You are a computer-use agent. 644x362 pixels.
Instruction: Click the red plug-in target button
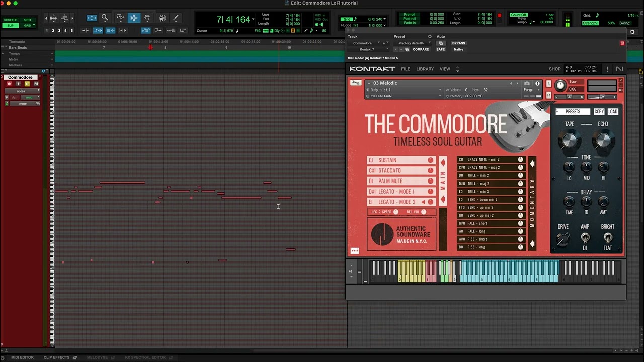pos(622,43)
